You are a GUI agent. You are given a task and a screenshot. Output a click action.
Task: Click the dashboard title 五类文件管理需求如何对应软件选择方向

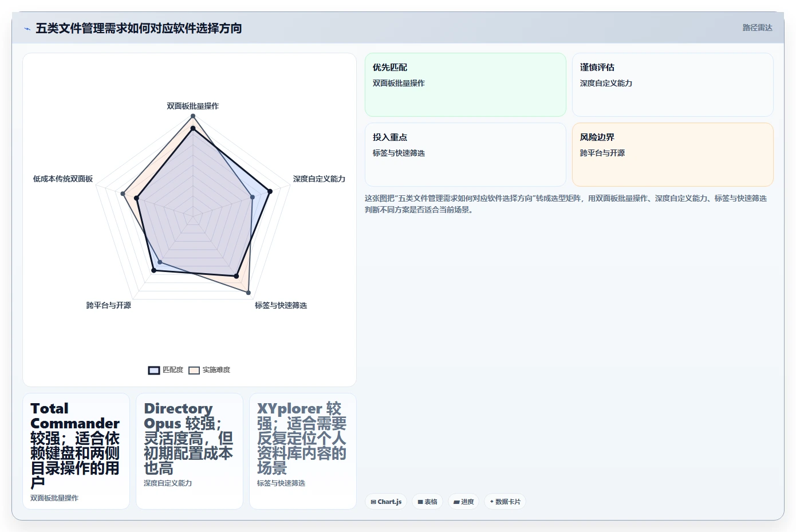(139, 28)
